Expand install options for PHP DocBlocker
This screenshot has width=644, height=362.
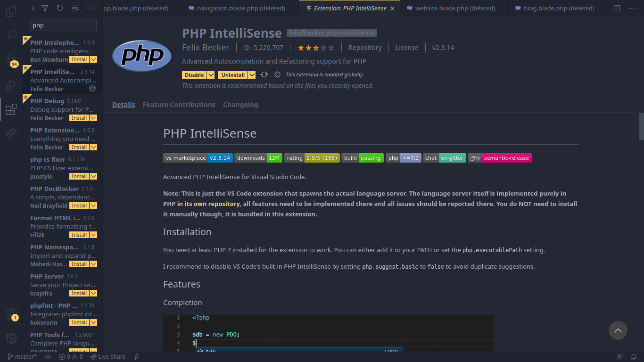pyautogui.click(x=93, y=206)
